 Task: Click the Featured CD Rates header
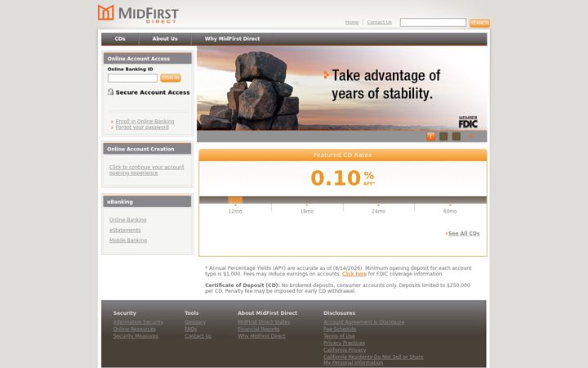click(343, 155)
